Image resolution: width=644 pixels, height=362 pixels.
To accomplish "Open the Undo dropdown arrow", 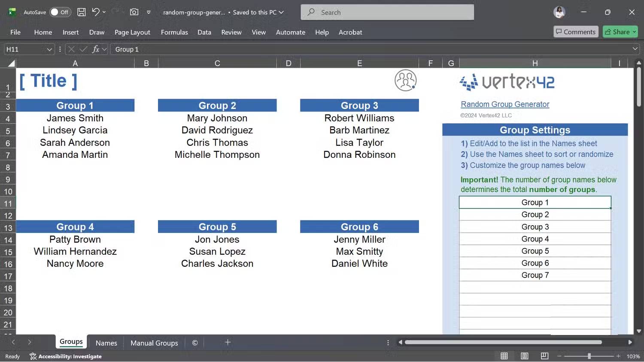I will [103, 12].
